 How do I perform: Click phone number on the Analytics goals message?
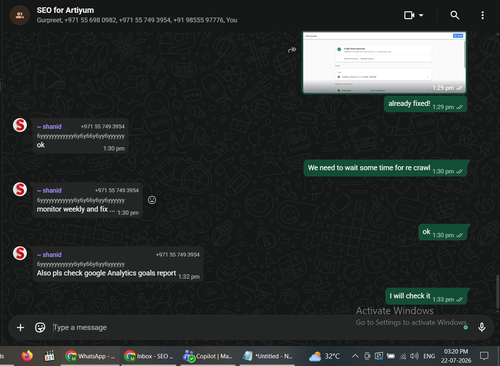coord(178,255)
